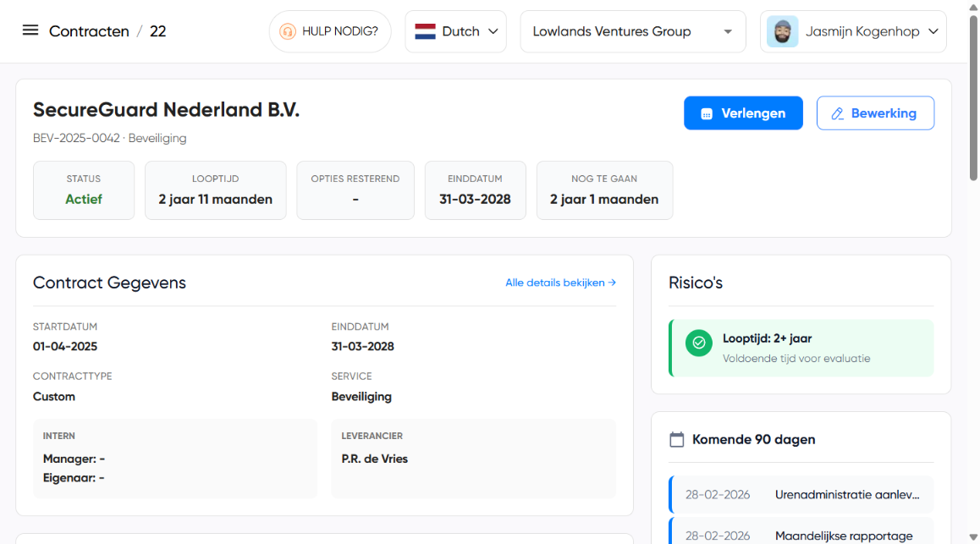Click the Dutch flag icon
This screenshot has width=980, height=544.
point(425,31)
